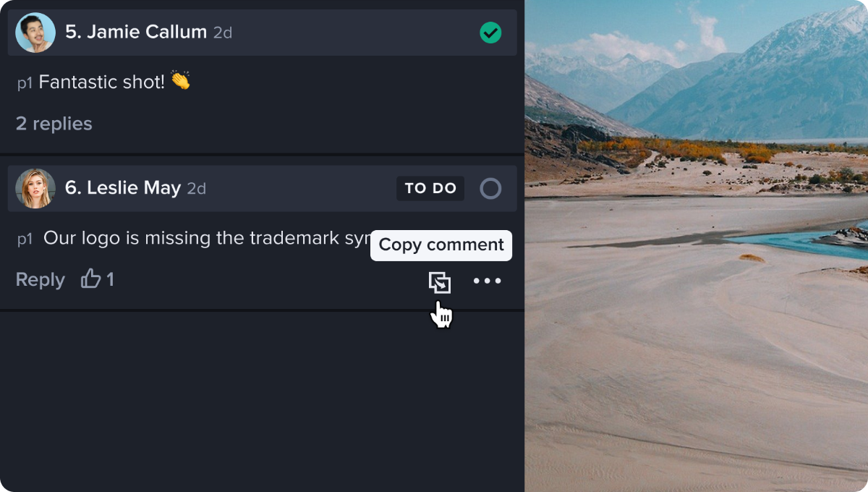Screen dimensions: 868x492
Task: Click the p1 page tag on Jamie's comment
Action: pos(25,83)
